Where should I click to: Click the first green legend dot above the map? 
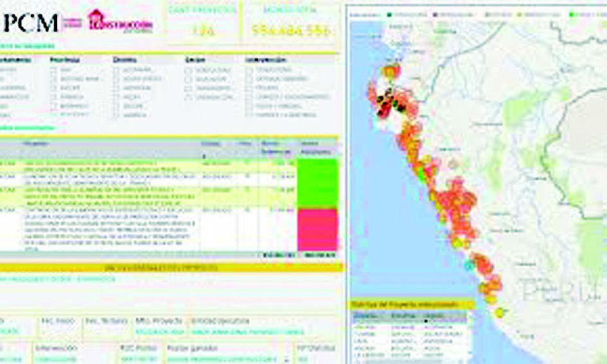(x=389, y=13)
